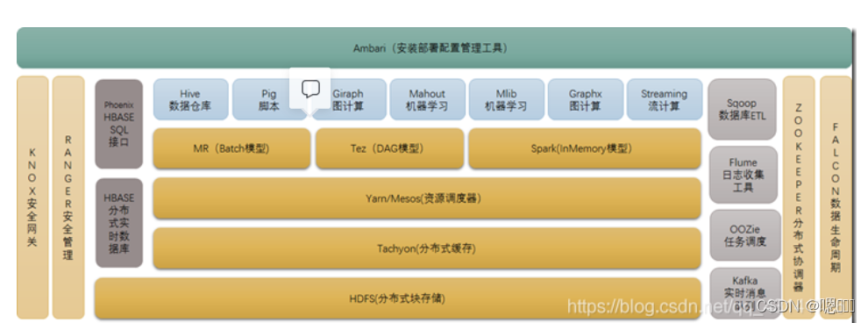The height and width of the screenshot is (323, 868).
Task: Select the Flume log collection box
Action: (743, 175)
